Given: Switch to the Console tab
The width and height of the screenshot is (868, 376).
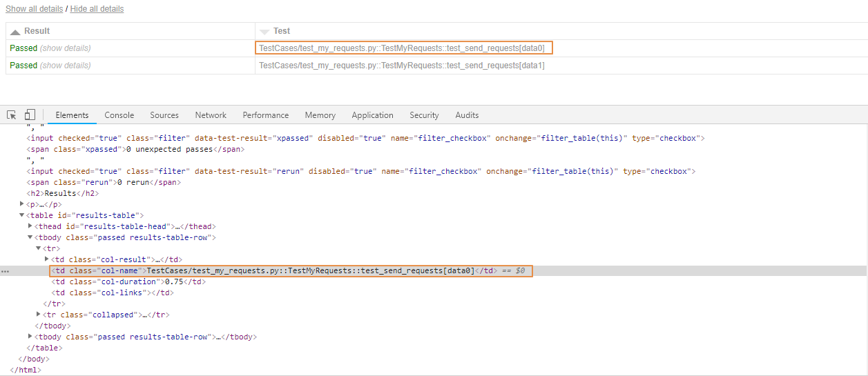Looking at the screenshot, I should (119, 115).
